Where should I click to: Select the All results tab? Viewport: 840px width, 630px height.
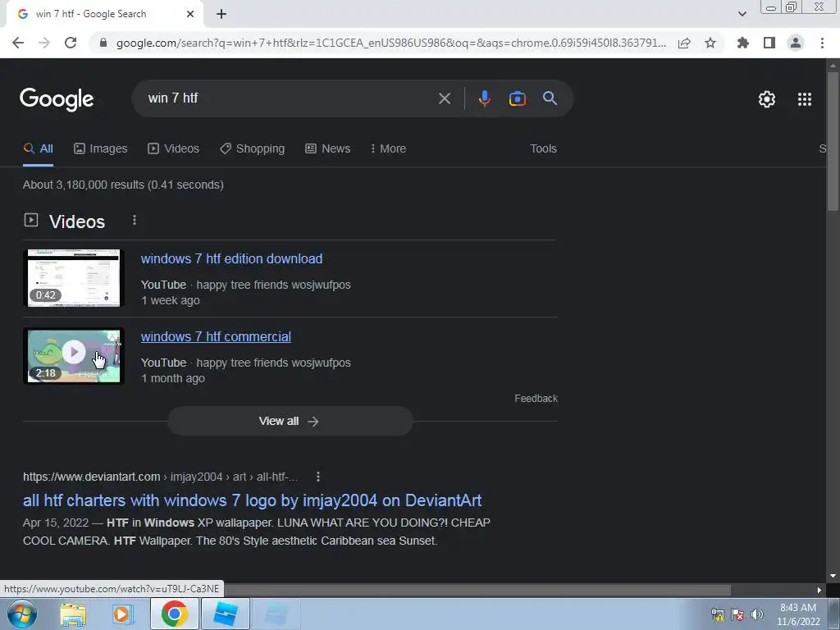(38, 149)
